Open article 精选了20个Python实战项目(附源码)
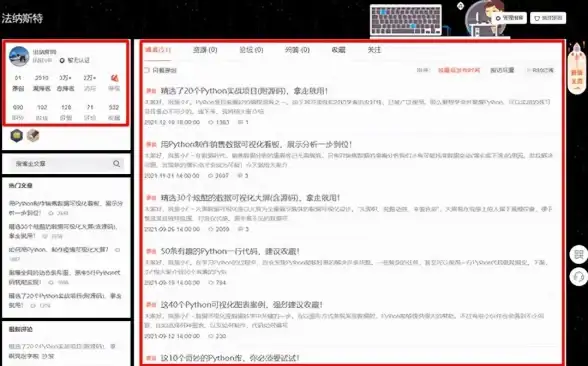Screen dimensions: 588x366 tap(244, 91)
